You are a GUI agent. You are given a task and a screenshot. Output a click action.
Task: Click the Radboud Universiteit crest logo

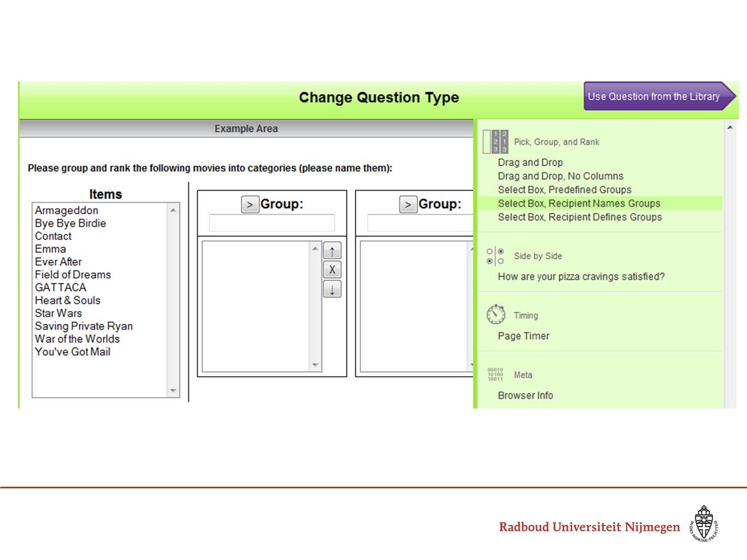click(x=704, y=524)
